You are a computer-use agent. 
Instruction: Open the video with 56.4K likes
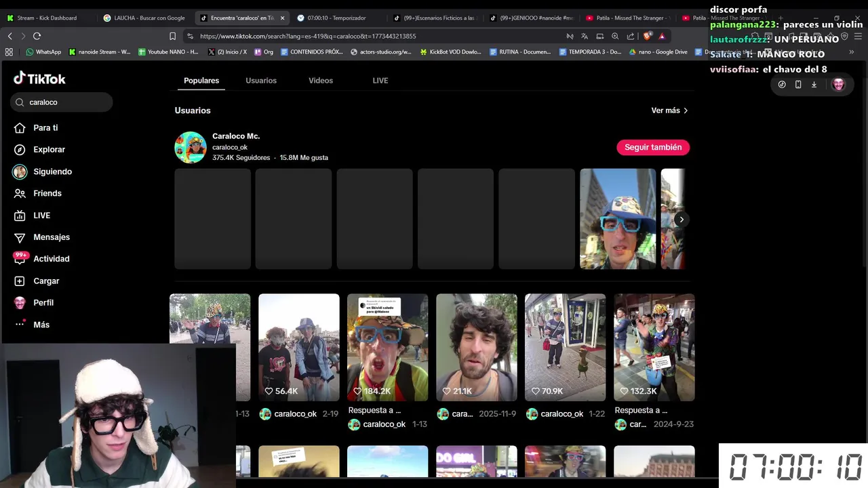(299, 347)
